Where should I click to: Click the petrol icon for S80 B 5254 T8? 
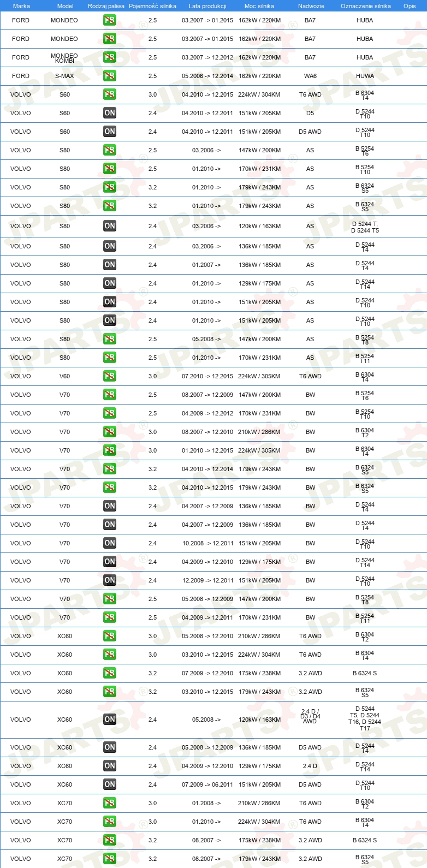(110, 339)
